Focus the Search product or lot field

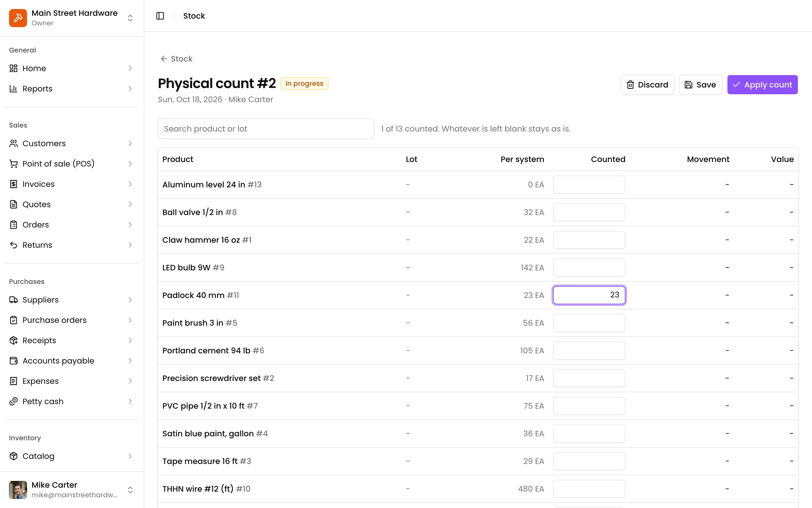(266, 129)
